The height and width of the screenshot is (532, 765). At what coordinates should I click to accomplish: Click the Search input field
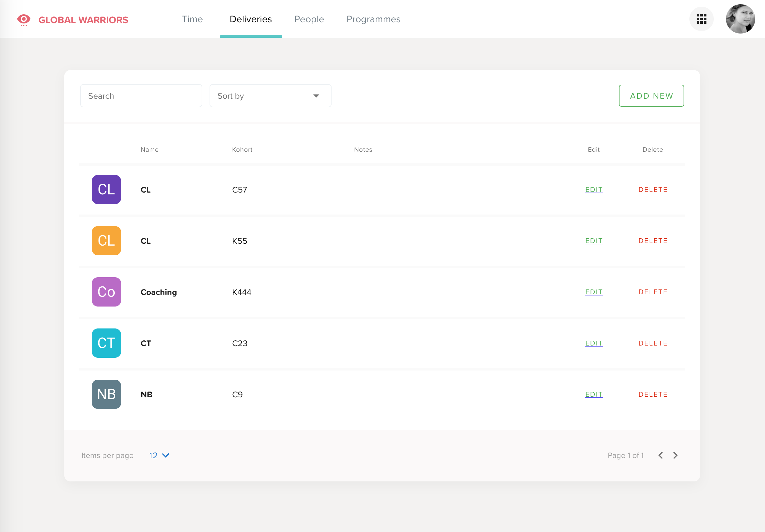click(141, 96)
